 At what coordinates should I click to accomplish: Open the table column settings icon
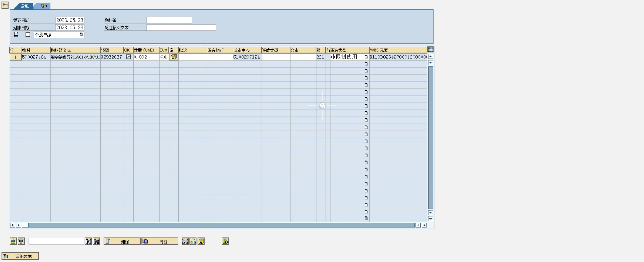430,50
